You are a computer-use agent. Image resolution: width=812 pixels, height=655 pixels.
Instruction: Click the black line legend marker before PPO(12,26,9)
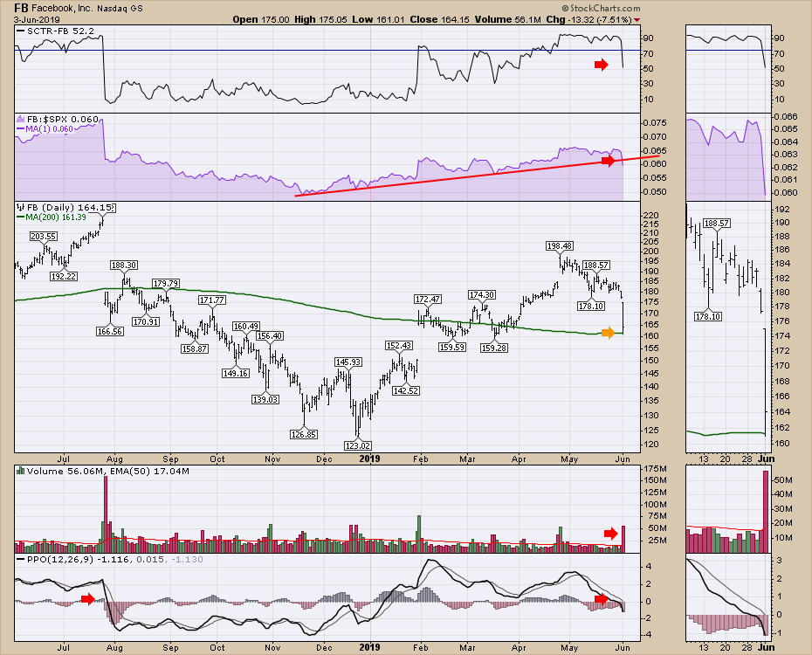click(x=21, y=560)
